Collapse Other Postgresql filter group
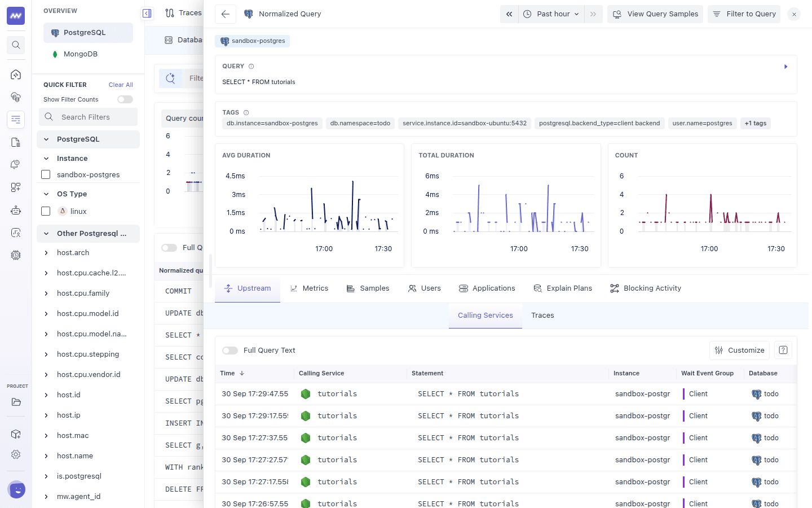The height and width of the screenshot is (508, 812). [46, 234]
